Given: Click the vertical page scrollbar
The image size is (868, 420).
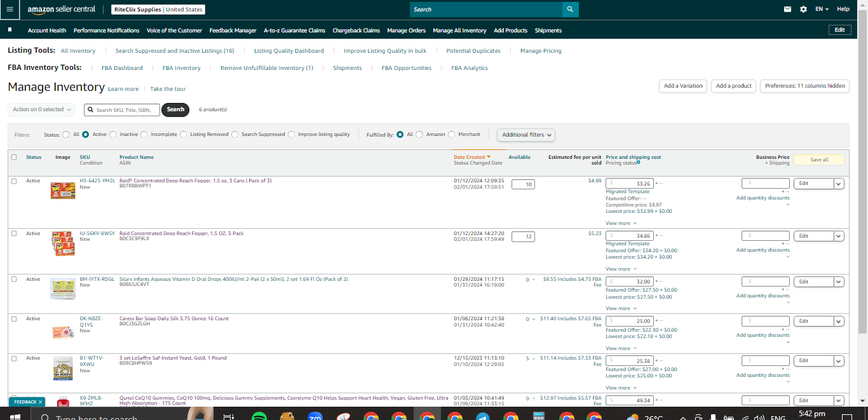Looking at the screenshot, I should click(x=863, y=172).
